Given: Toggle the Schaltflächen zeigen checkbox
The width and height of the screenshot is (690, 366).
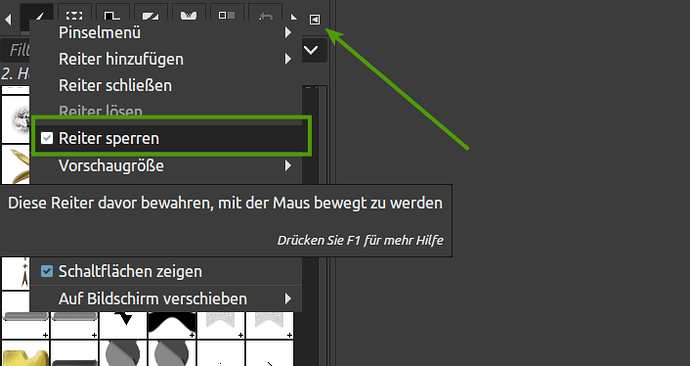Looking at the screenshot, I should 47,271.
